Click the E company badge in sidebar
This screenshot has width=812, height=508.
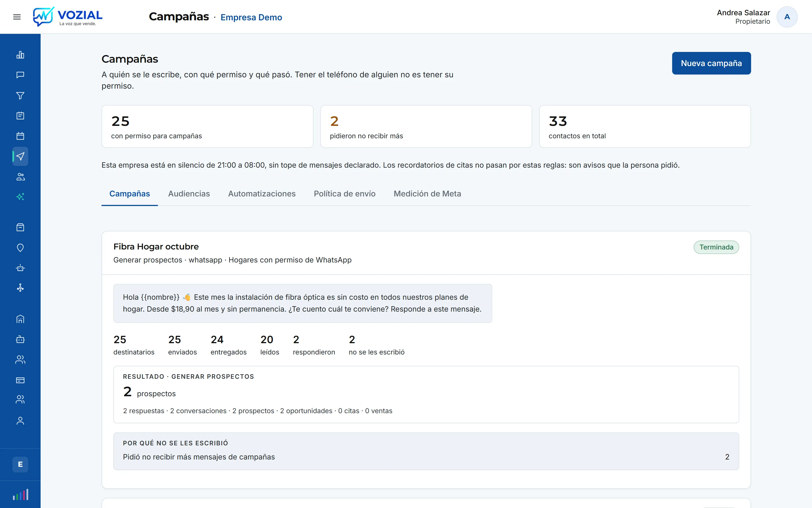pyautogui.click(x=20, y=464)
